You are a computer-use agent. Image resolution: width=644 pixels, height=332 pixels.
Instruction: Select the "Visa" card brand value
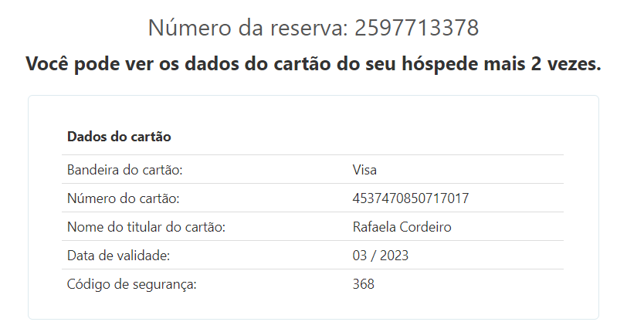coord(364,170)
